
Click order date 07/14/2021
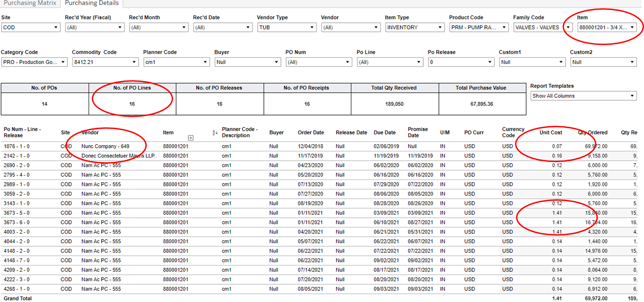(310, 270)
